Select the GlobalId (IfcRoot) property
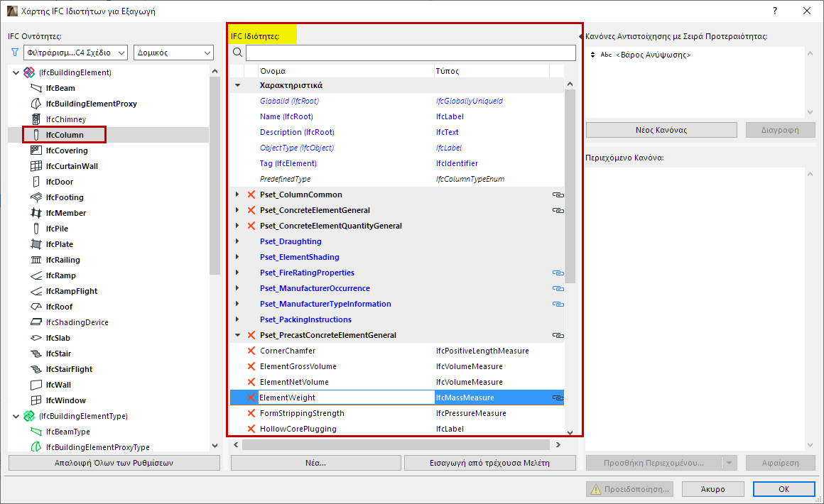The height and width of the screenshot is (504, 824). (x=397, y=102)
